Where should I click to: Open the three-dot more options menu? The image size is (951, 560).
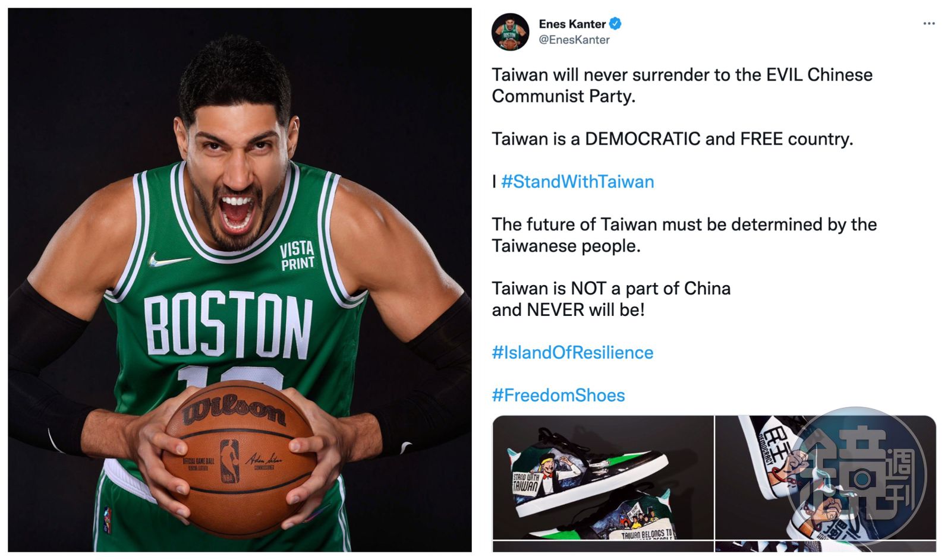point(929,24)
